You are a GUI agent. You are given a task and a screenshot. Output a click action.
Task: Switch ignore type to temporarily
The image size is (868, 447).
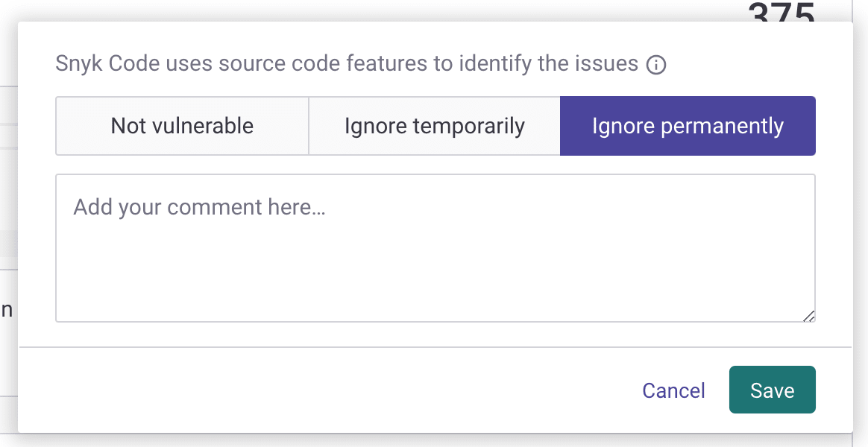[x=434, y=126]
